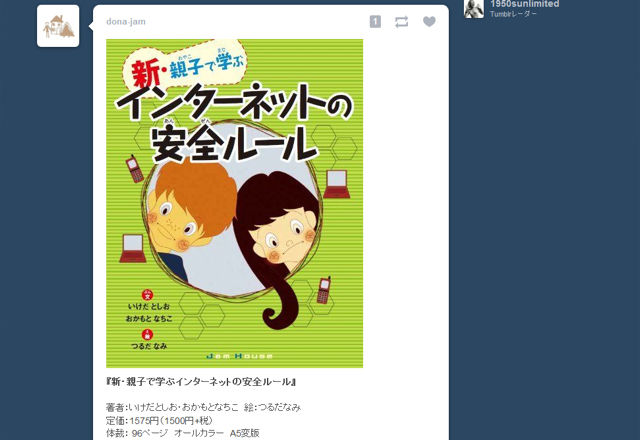Click the Tumblrレーダー label
Viewport: 640px width, 440px height.
[x=513, y=14]
